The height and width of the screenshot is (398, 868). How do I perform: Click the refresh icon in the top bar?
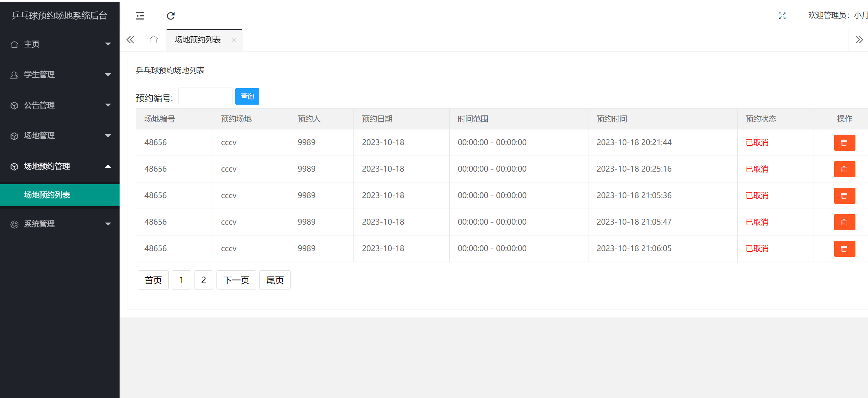tap(170, 16)
